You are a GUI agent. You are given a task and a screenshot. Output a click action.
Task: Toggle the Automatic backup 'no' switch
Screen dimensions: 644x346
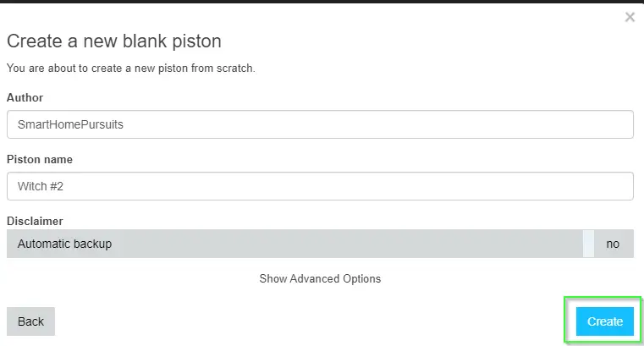[608, 244]
